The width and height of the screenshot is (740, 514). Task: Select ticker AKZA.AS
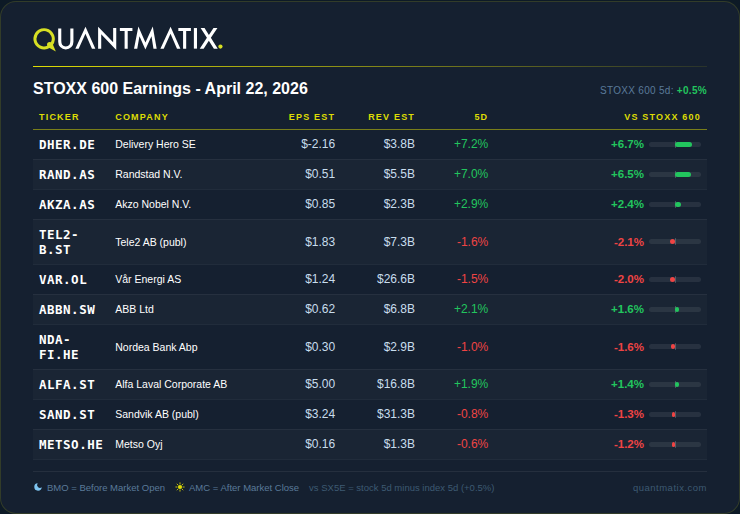pos(67,204)
